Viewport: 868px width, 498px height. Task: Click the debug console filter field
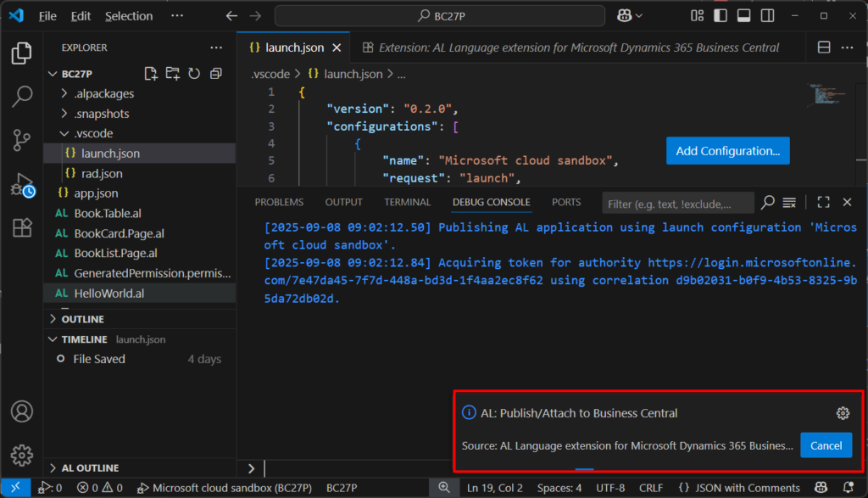click(x=676, y=203)
